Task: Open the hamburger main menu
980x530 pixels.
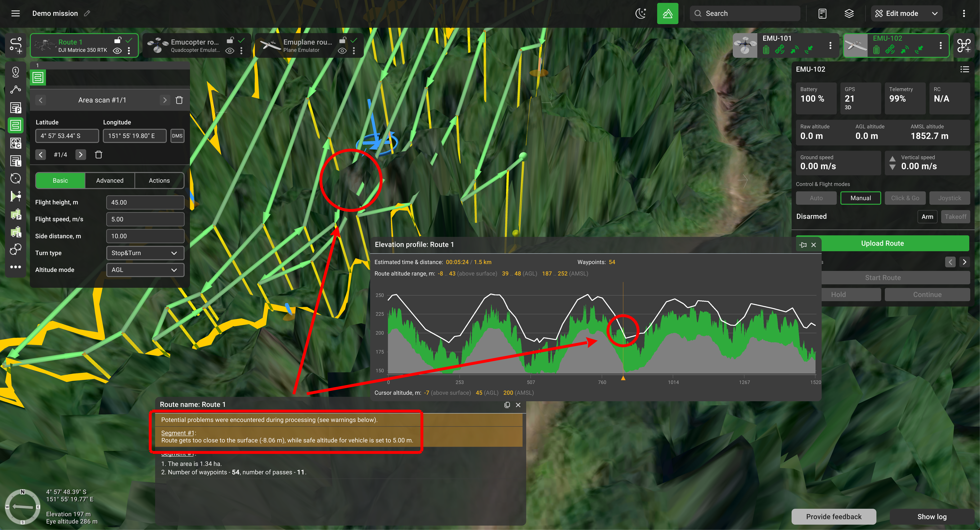Action: pyautogui.click(x=15, y=13)
